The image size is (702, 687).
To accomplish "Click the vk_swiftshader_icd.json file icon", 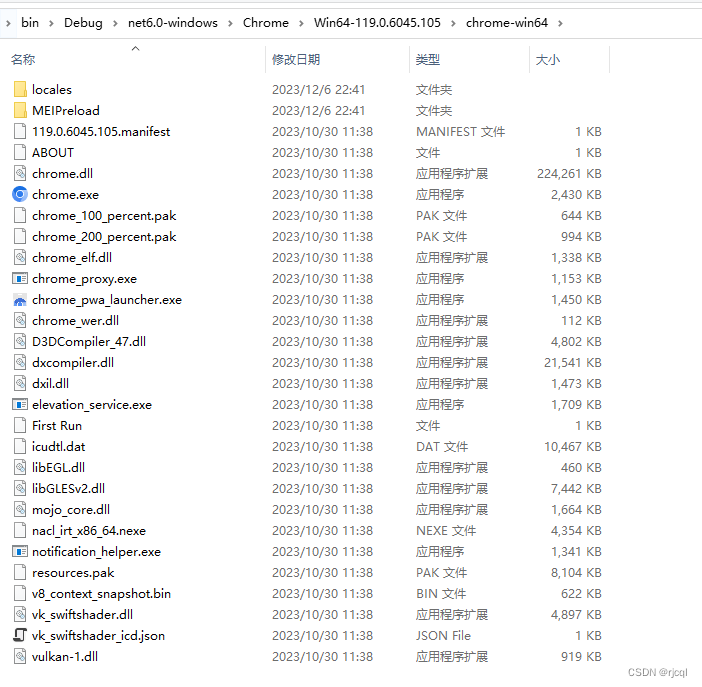I will pos(20,635).
